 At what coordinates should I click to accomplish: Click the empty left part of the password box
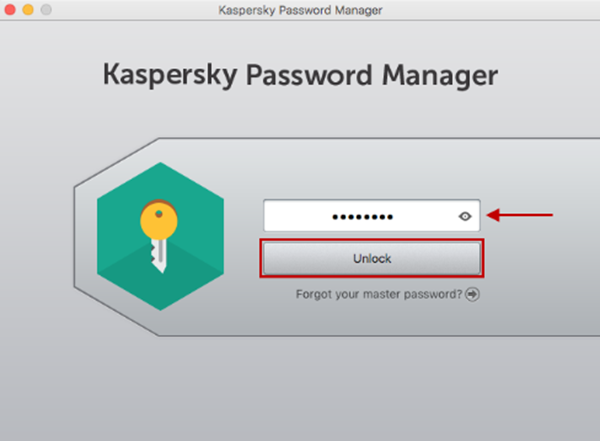(x=297, y=216)
